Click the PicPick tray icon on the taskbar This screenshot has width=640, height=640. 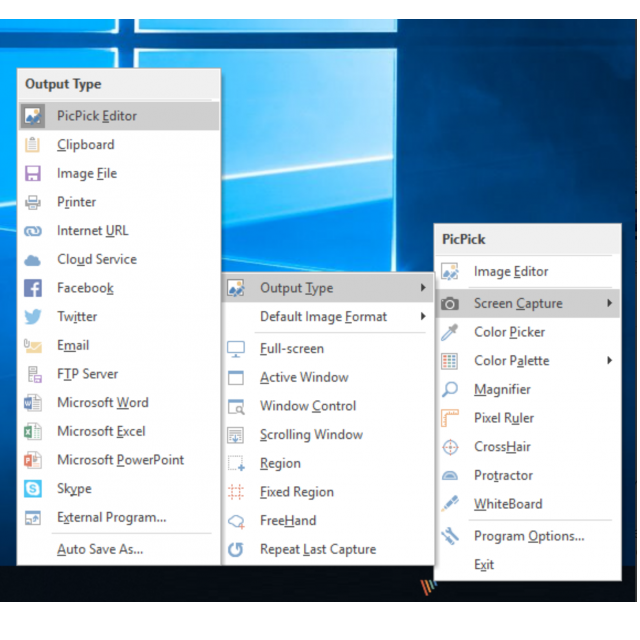click(427, 587)
